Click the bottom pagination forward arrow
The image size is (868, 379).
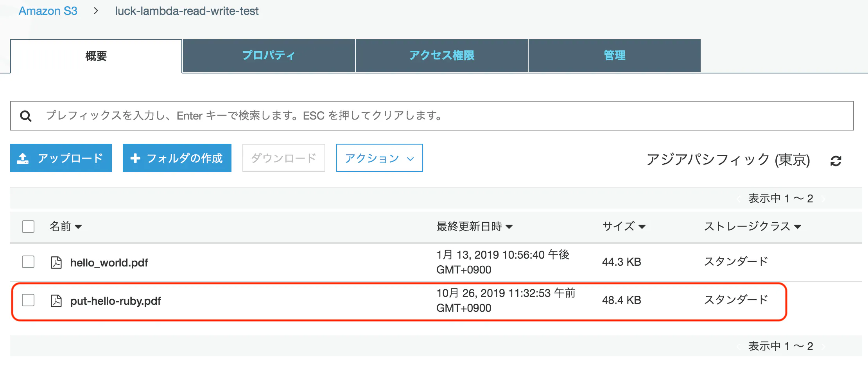(824, 345)
